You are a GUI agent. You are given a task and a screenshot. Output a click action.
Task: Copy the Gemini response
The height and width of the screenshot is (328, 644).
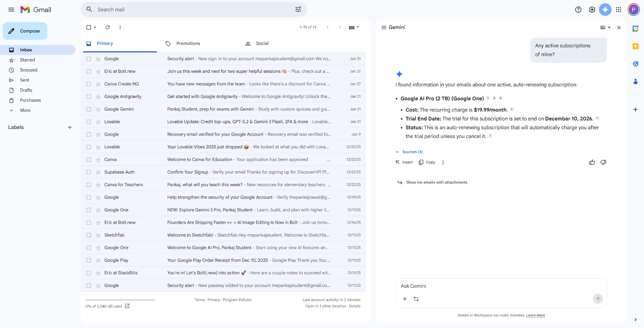click(427, 162)
